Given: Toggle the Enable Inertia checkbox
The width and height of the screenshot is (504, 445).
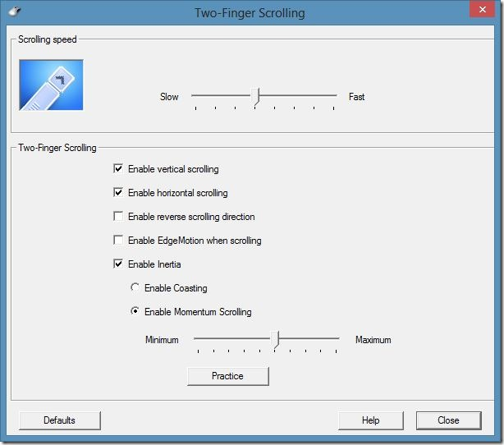Looking at the screenshot, I should coord(119,264).
